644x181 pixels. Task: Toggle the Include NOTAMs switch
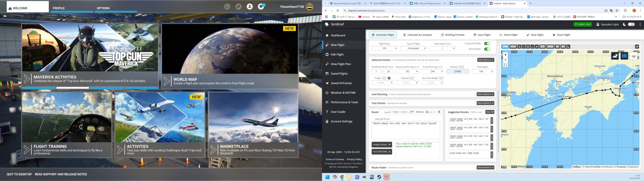tap(487, 44)
